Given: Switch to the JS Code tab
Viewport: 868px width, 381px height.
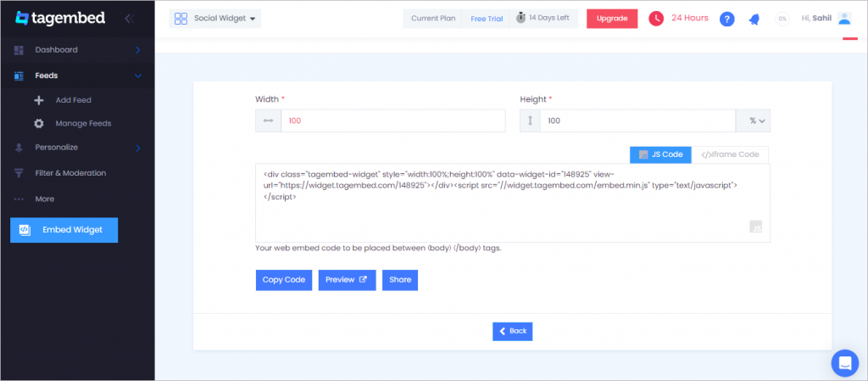Looking at the screenshot, I should click(x=660, y=154).
